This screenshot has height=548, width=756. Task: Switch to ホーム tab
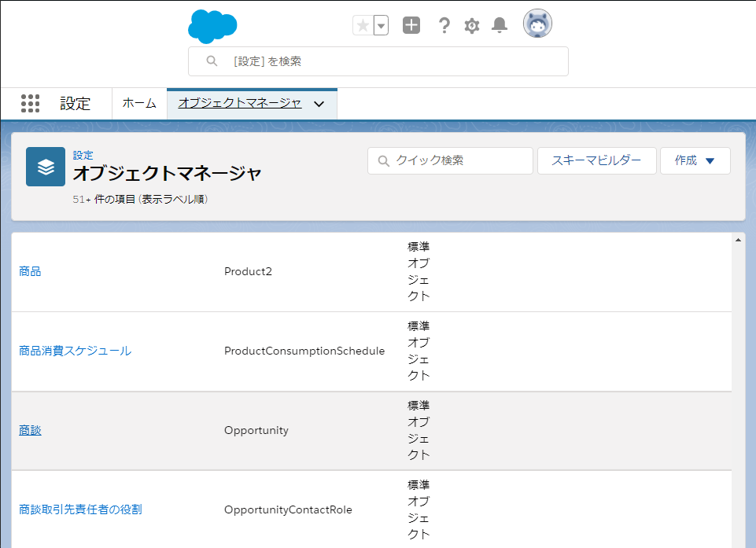pyautogui.click(x=139, y=103)
